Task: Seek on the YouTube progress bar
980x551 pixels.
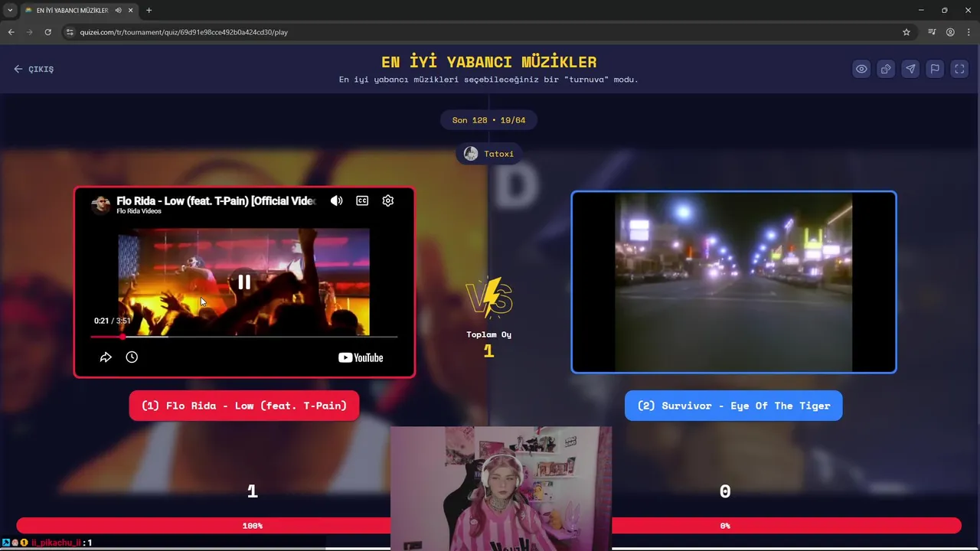Action: (x=243, y=337)
